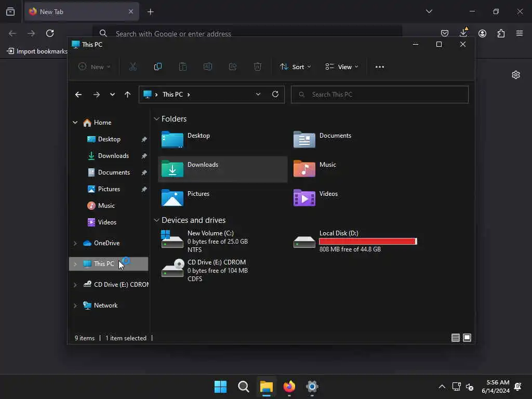Open Firefox extensions puzzle icon
This screenshot has height=399, width=532.
point(501,33)
